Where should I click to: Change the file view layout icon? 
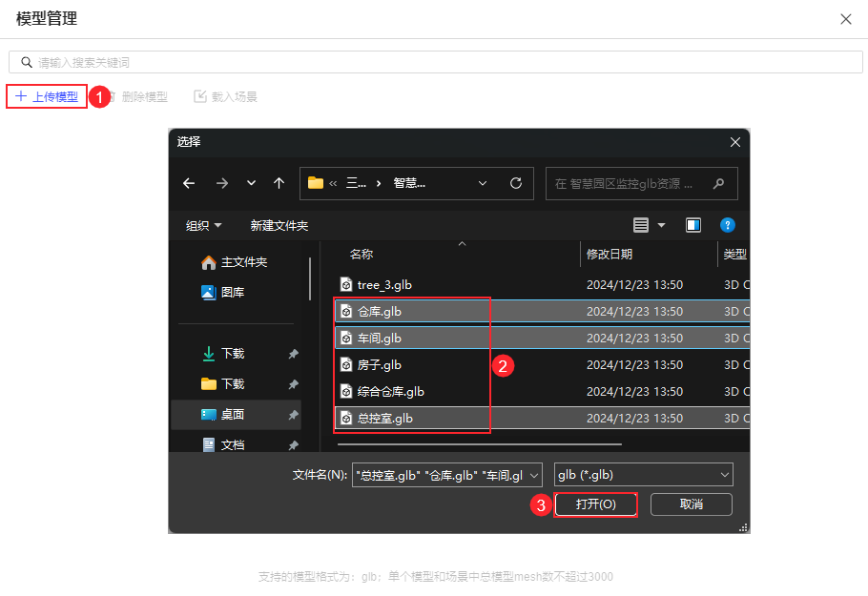tap(641, 225)
